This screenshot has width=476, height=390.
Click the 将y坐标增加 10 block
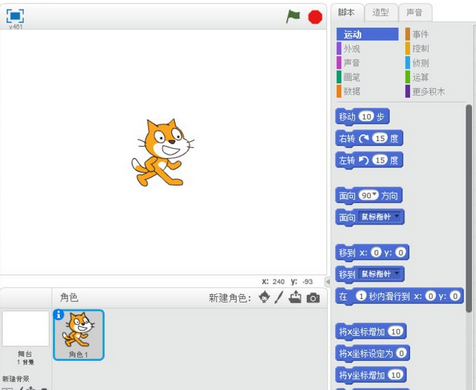pos(371,375)
